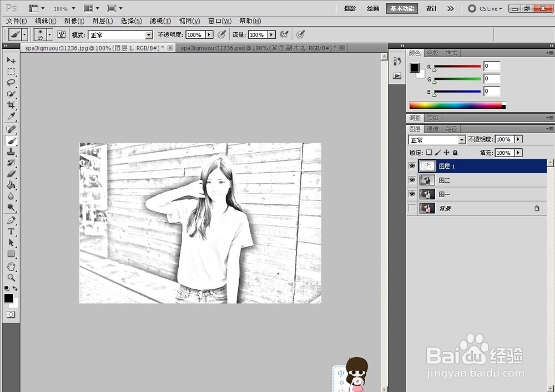Toggle the Brush panel button
Viewport: 555px width, 392px height.
[62, 34]
